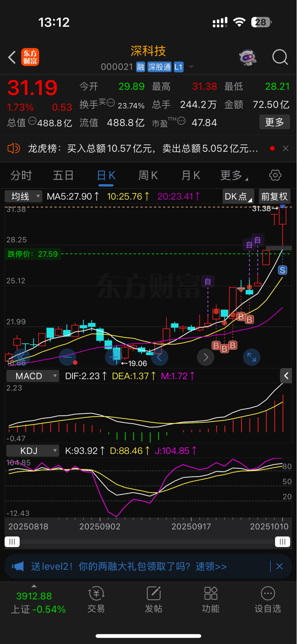297x644 pixels.
Task: Jump to chart start with double-left arrows
Action: [x=21, y=357]
